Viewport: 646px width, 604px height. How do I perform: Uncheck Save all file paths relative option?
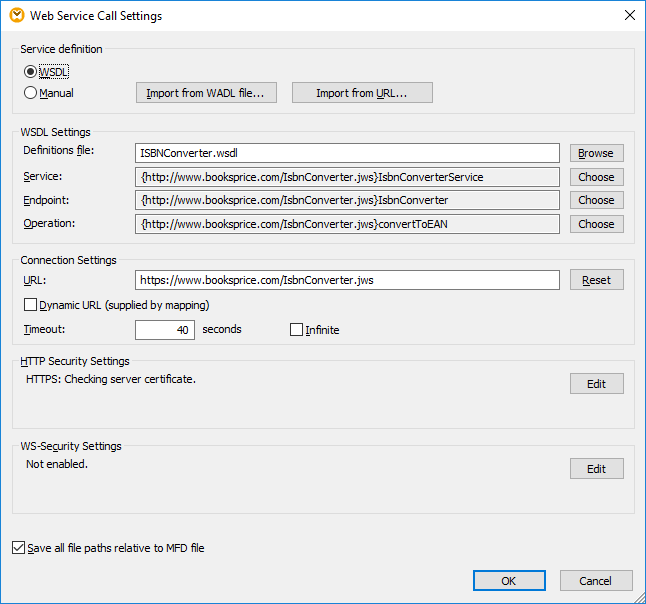pyautogui.click(x=18, y=548)
